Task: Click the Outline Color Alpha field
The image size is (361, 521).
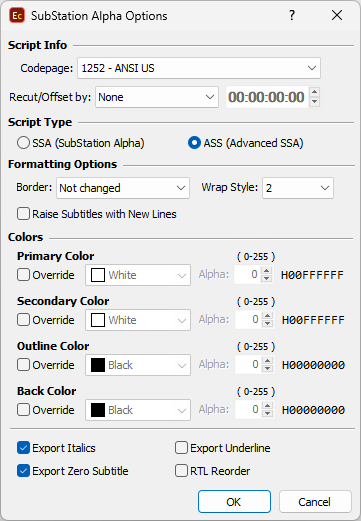Action: click(x=248, y=365)
